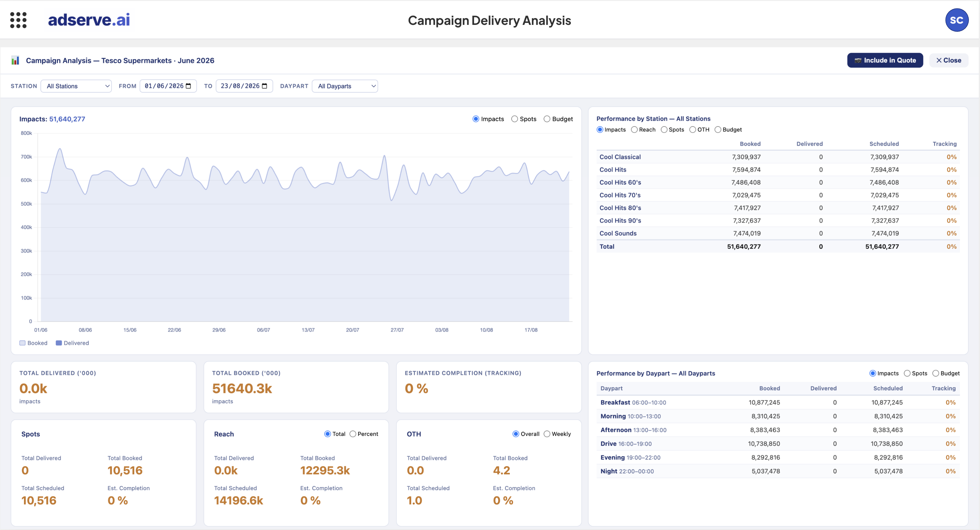Select Spots radio in Performance by Station
Image resolution: width=980 pixels, height=530 pixels.
point(664,130)
